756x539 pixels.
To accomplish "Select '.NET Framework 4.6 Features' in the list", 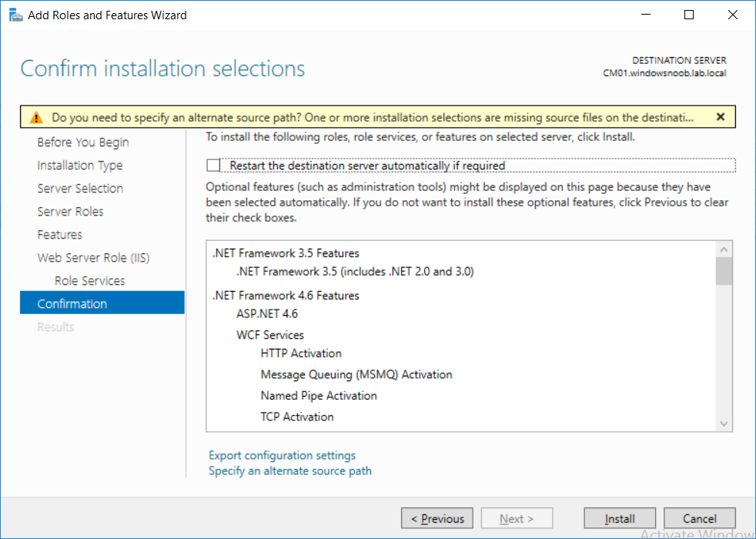I will 286,296.
